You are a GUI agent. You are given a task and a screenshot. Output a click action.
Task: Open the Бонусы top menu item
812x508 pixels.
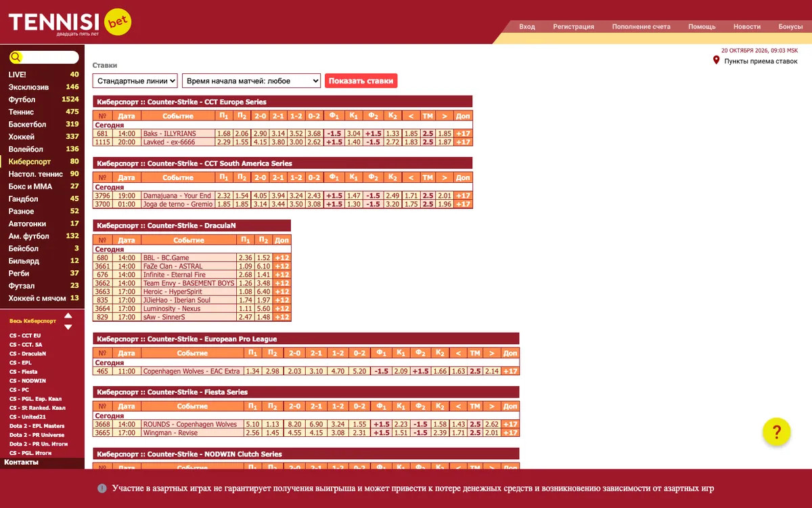click(x=790, y=26)
